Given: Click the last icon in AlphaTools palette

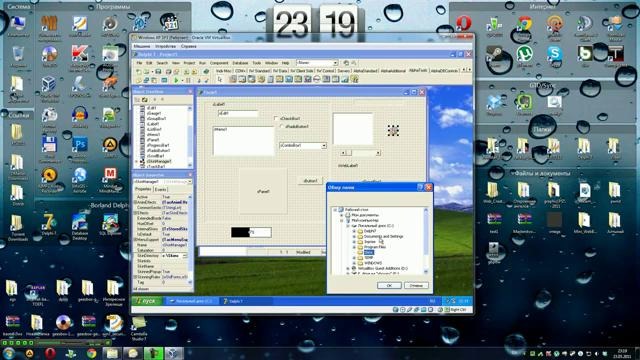Looking at the screenshot, I should (x=355, y=79).
